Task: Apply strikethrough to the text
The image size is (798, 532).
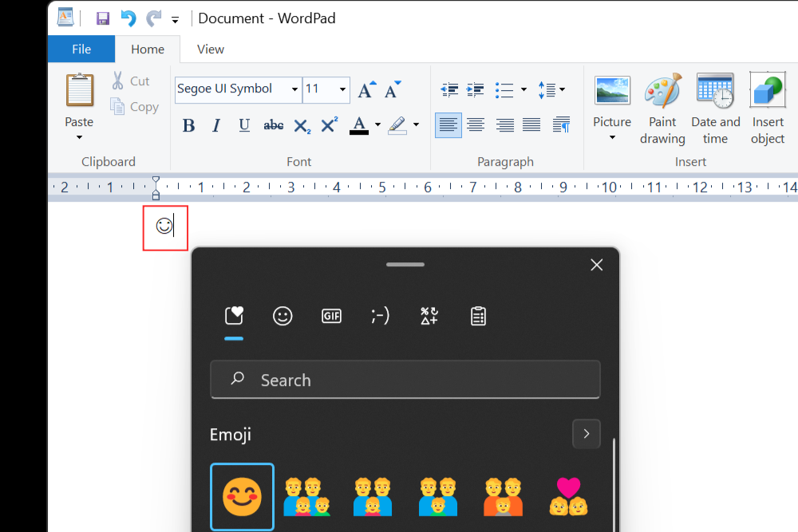Action: coord(273,125)
